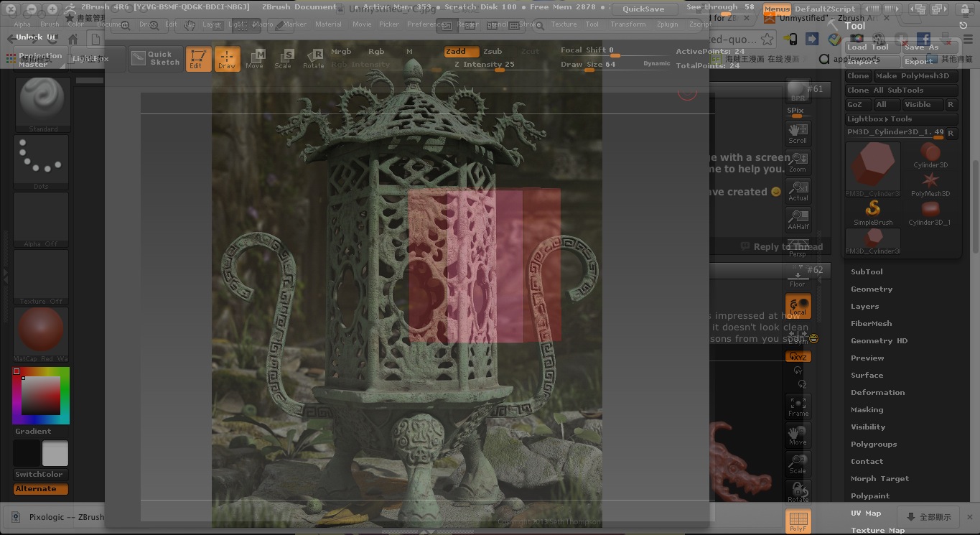Expand the Geometry subpalette
Screen dimensions: 980x535
(x=872, y=289)
